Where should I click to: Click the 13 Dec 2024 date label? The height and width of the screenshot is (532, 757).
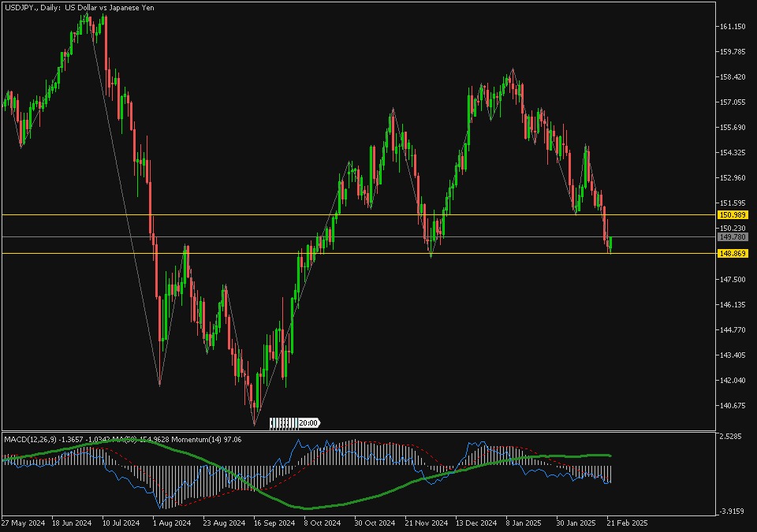pyautogui.click(x=476, y=523)
